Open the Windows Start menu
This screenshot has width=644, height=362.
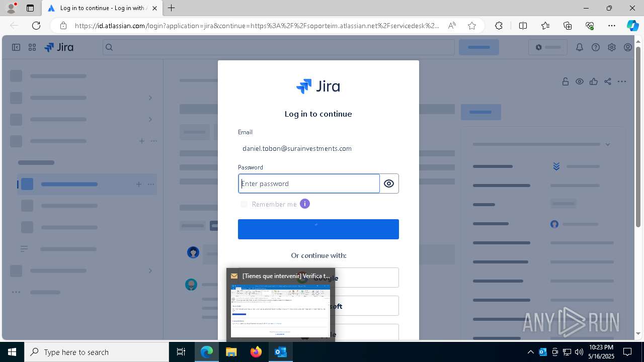click(12, 352)
